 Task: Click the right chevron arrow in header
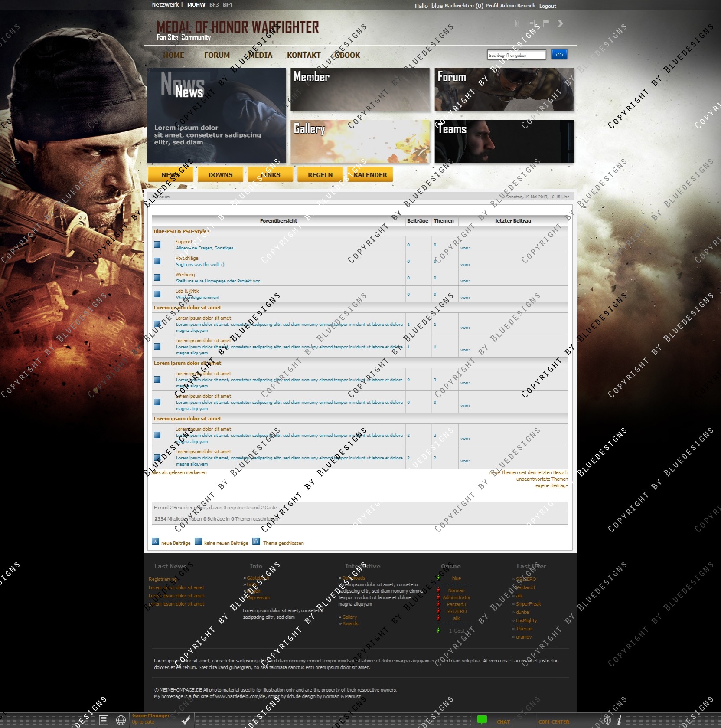(560, 23)
